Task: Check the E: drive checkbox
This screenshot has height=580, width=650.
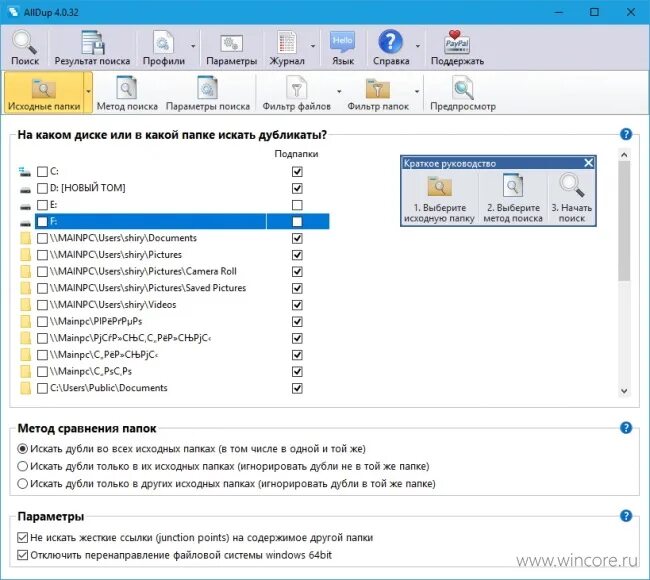Action: click(x=42, y=205)
